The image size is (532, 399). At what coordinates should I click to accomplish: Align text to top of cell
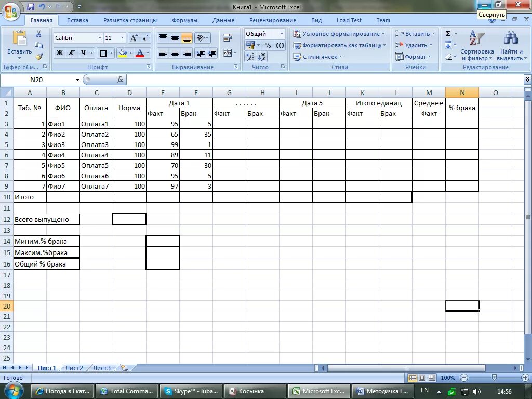click(163, 37)
